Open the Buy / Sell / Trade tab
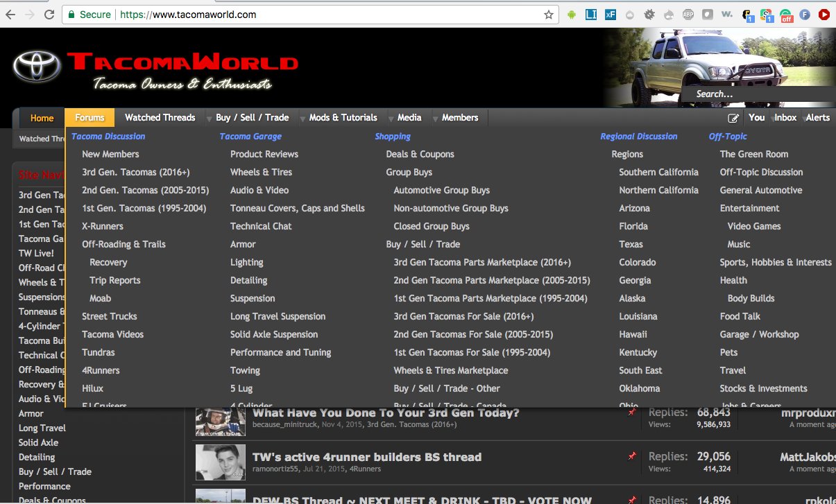The width and height of the screenshot is (836, 504). click(x=252, y=118)
